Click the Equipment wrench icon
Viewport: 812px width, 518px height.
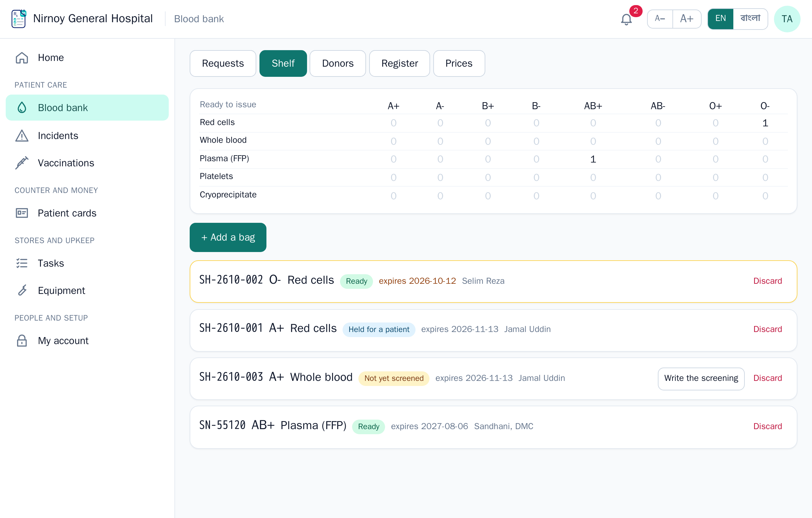click(x=22, y=290)
